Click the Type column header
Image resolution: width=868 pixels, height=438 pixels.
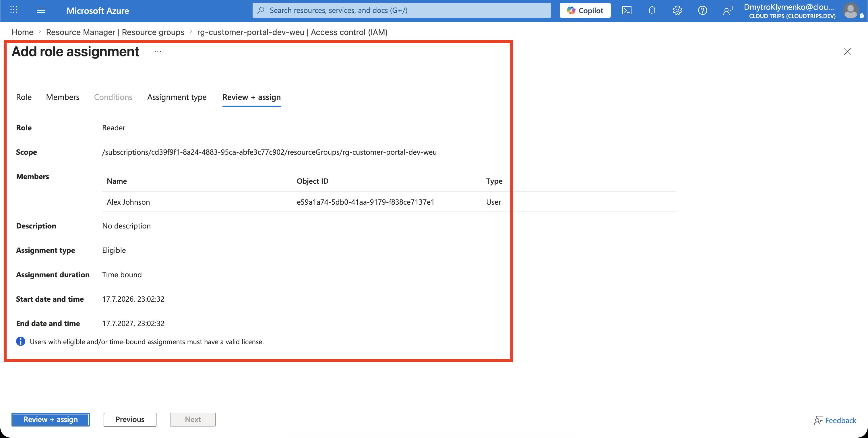pos(494,181)
